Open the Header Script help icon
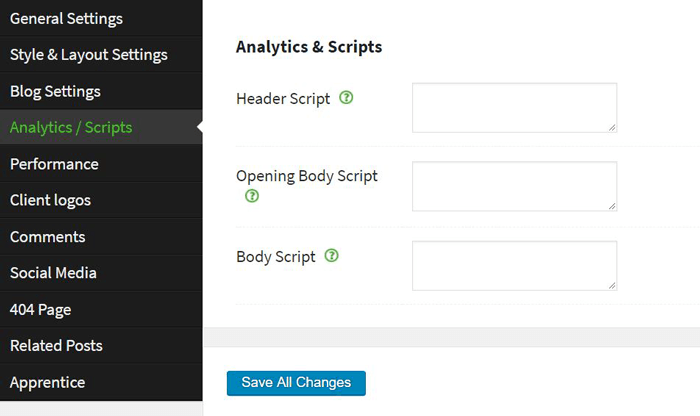The image size is (700, 416). click(346, 97)
